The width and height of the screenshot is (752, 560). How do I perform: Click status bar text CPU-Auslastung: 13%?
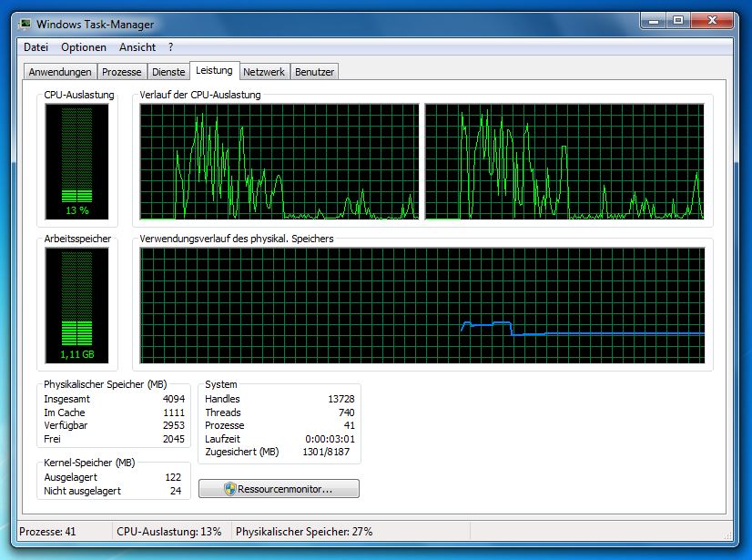[x=168, y=532]
